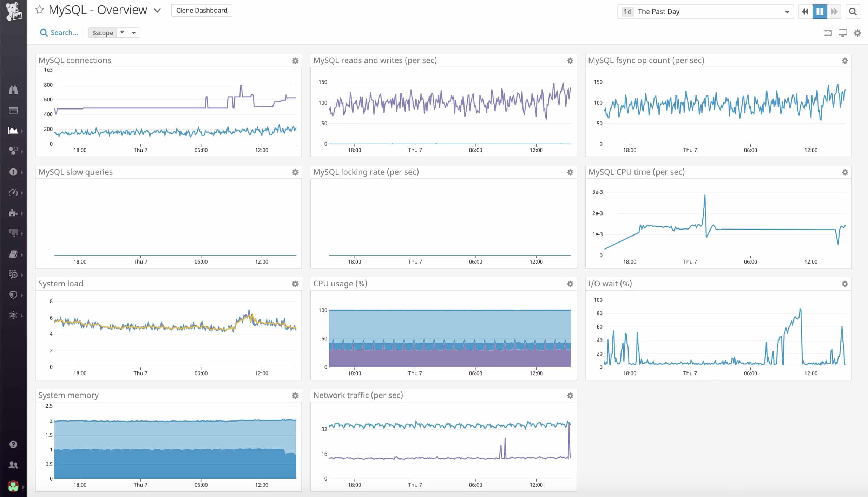Click the zoom out magnifier button

(x=853, y=11)
